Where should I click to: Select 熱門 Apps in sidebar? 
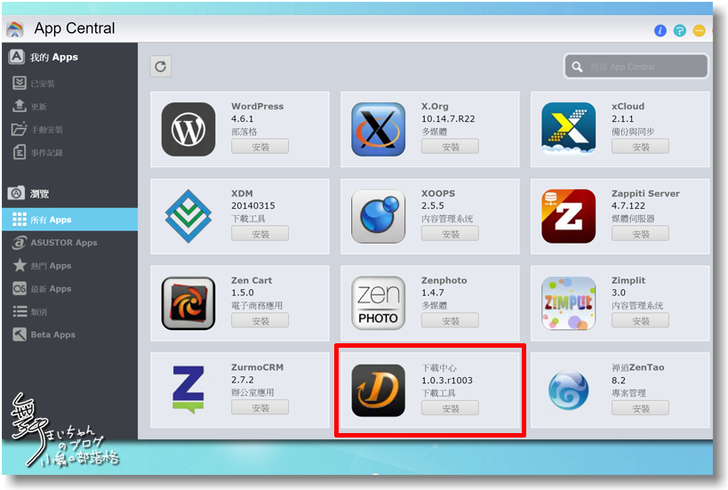point(70,266)
